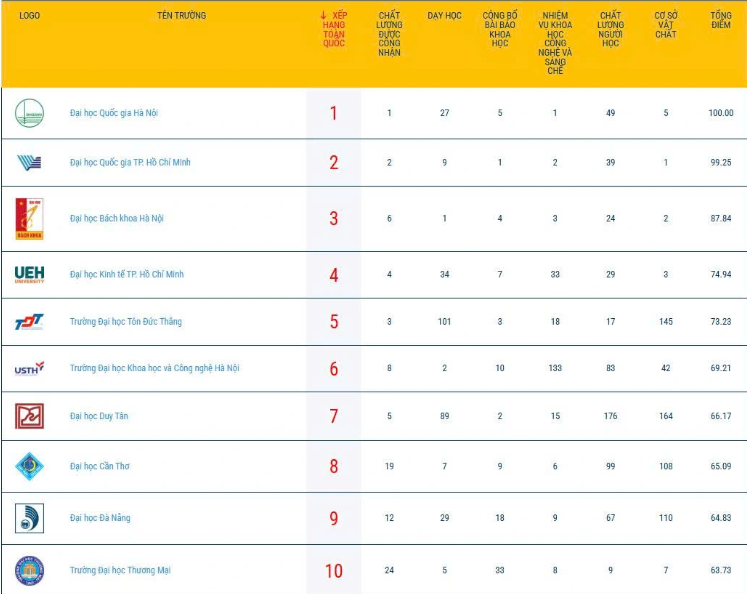This screenshot has width=747, height=594.
Task: Click the Đại học Quốc gia Hà Nội logo
Action: tap(30, 113)
